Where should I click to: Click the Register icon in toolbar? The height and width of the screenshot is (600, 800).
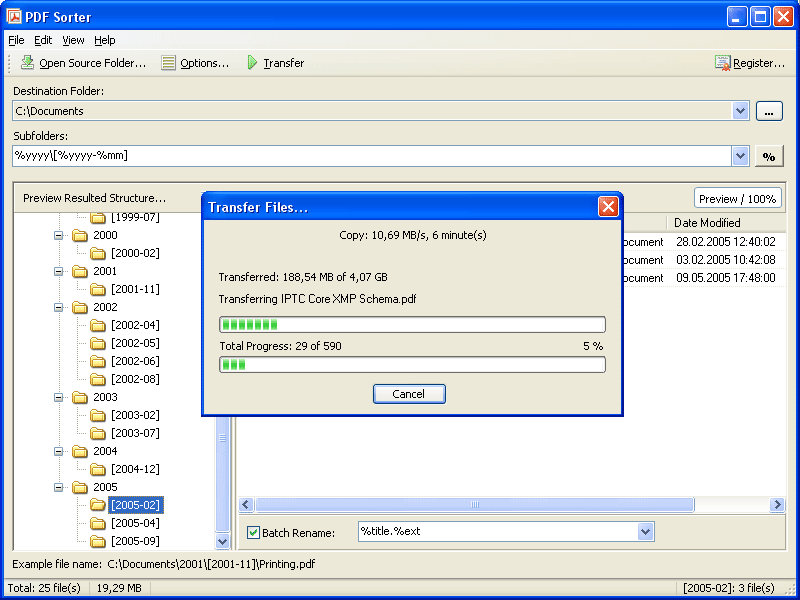[723, 63]
